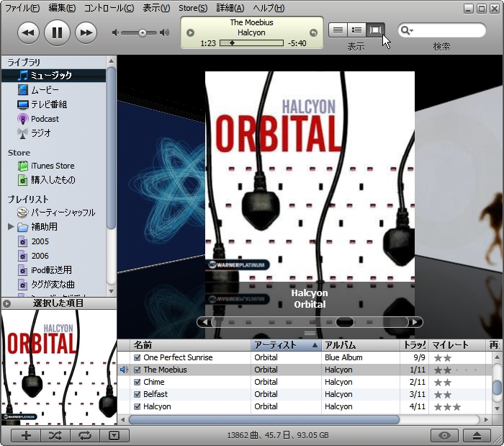The image size is (504, 446).
Task: Click Cover Flow scrollbar left arrow
Action: [204, 322]
